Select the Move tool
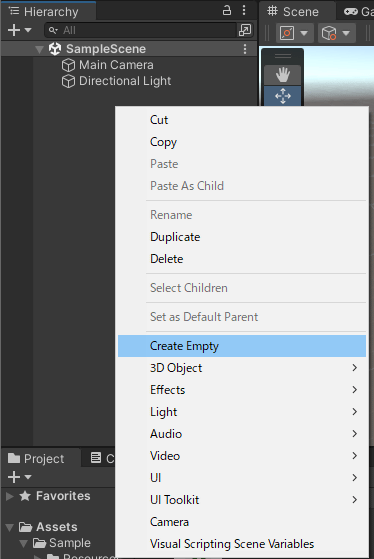 (x=283, y=96)
